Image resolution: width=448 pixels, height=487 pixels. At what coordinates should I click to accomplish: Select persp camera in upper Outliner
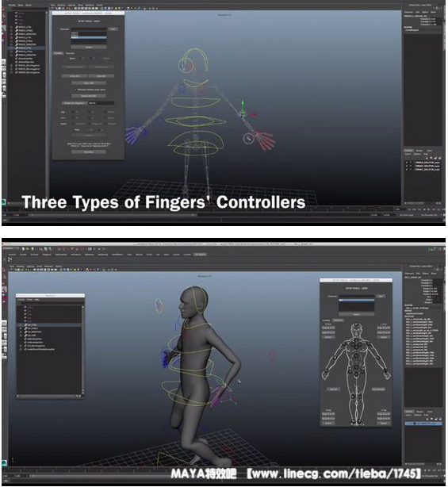[x=21, y=13]
